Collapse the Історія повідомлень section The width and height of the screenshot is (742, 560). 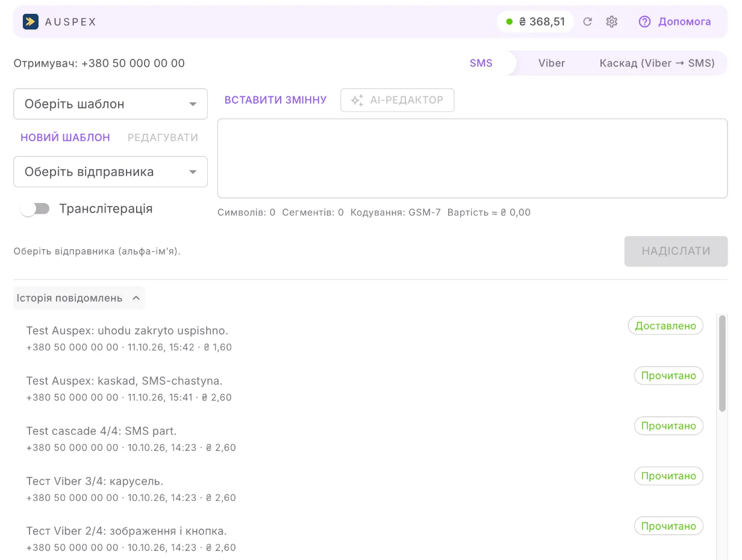(79, 298)
